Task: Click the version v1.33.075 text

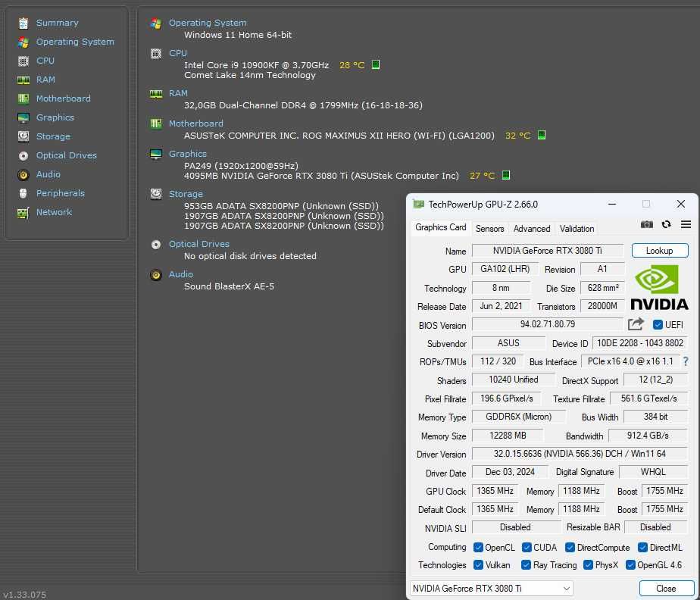Action: click(x=24, y=594)
